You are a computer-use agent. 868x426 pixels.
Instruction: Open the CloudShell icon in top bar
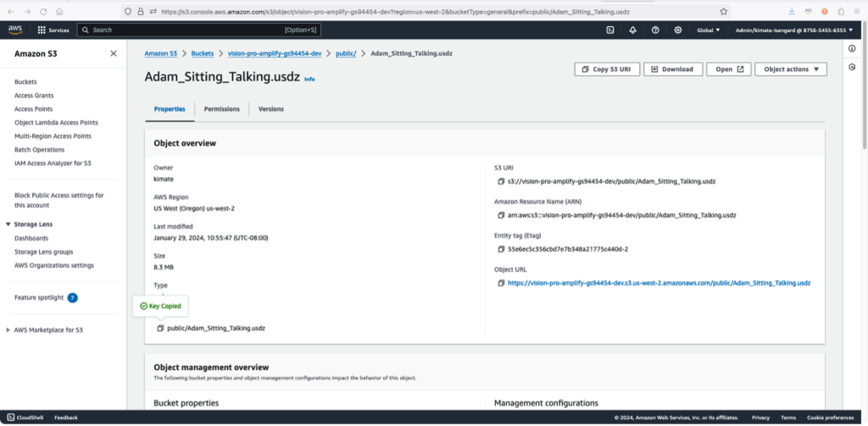(609, 30)
